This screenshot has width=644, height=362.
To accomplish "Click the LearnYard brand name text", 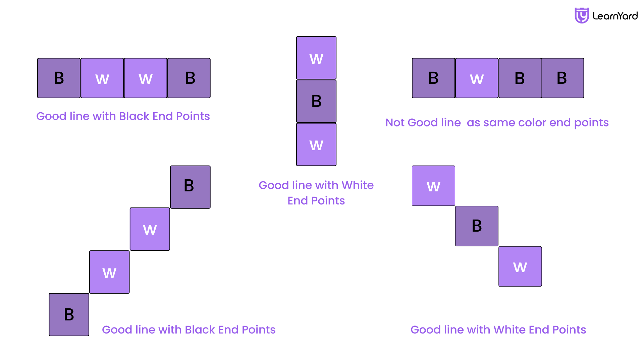I will (615, 16).
